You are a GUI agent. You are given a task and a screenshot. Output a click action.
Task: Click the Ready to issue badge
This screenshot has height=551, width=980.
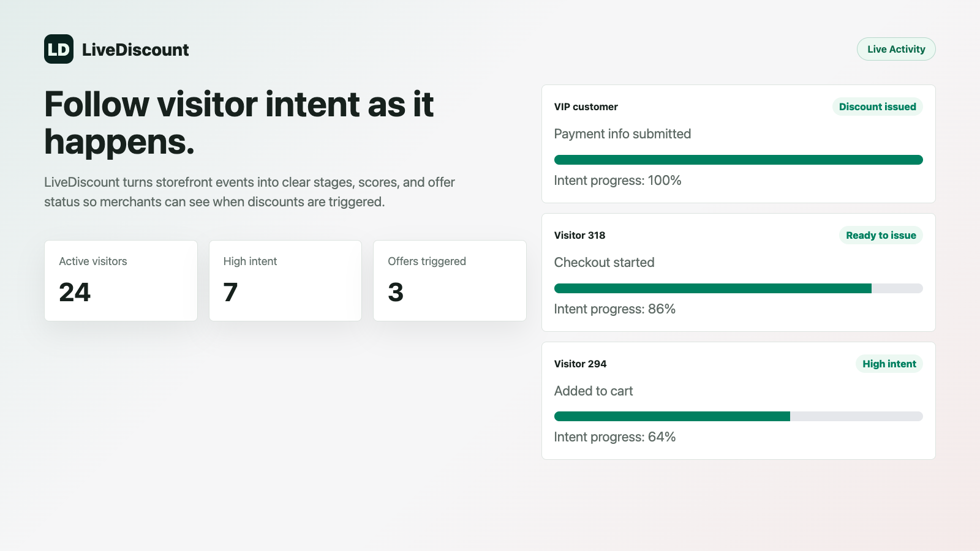881,235
